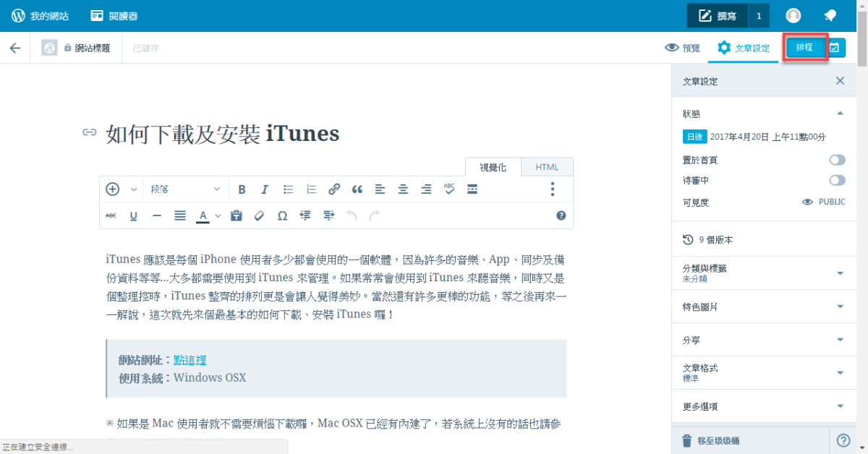Click the 日後 scheduled date badge

click(x=694, y=137)
